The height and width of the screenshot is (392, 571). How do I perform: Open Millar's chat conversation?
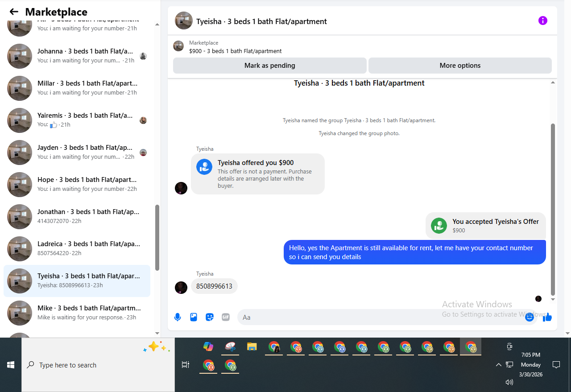pos(77,88)
